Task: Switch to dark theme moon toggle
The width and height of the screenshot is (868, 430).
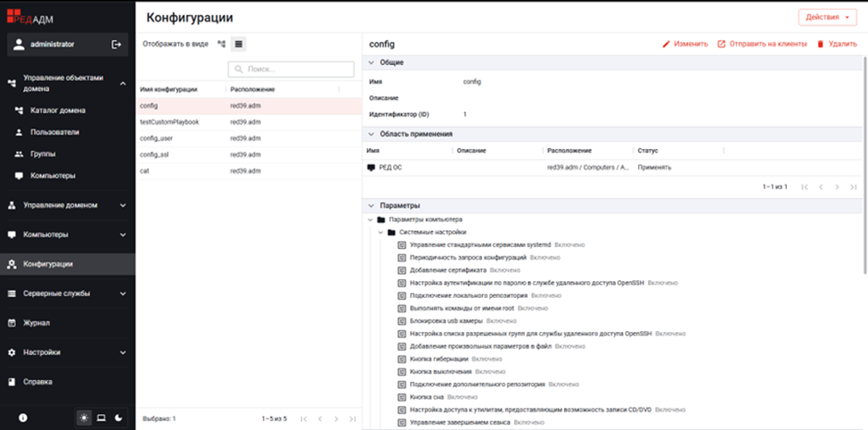Action: tap(118, 418)
